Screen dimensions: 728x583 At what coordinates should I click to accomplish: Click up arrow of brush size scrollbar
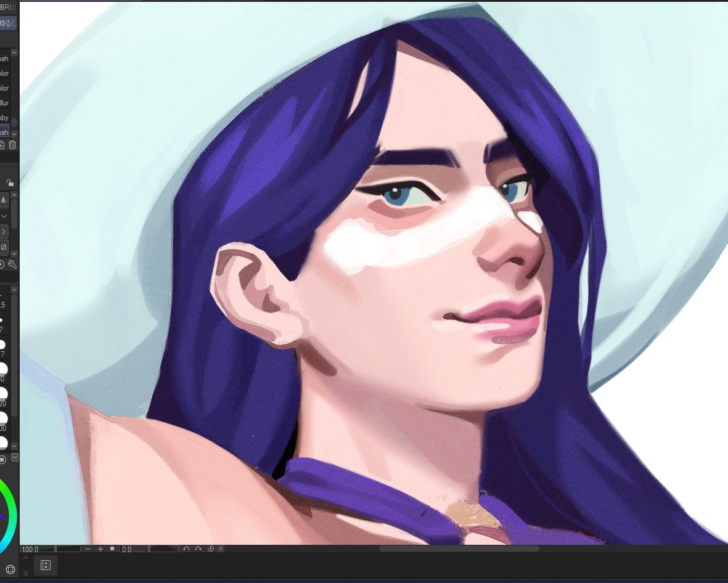[x=14, y=290]
